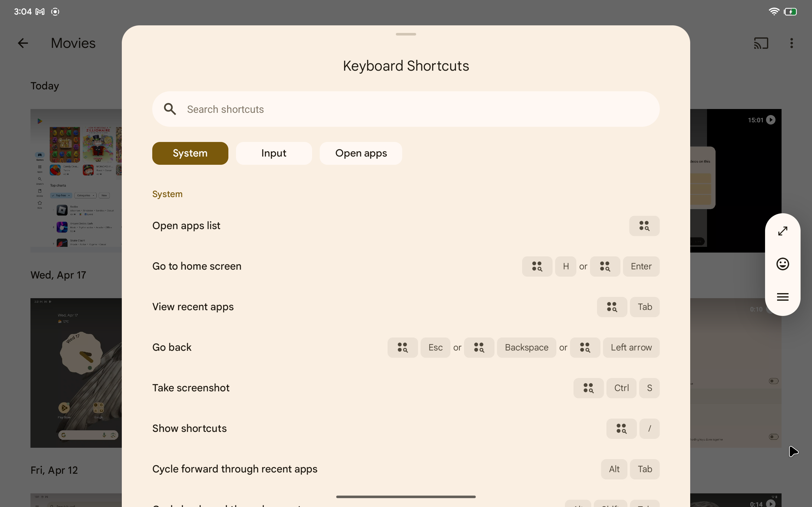Toggle the right-side visibility switch

[x=773, y=381]
